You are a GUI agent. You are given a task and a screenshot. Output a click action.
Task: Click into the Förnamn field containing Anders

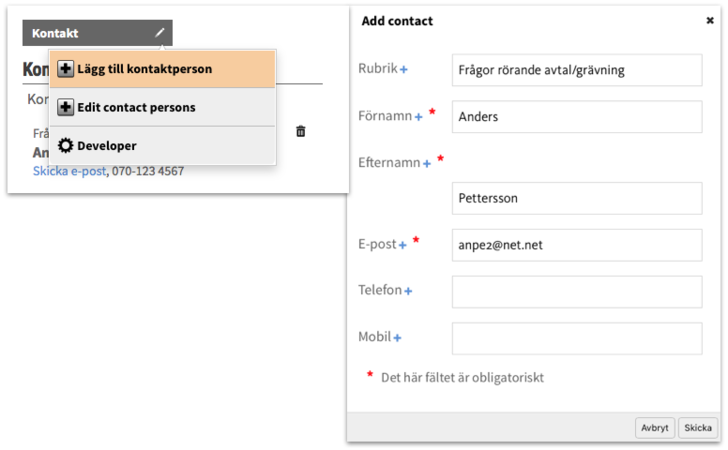tap(576, 117)
